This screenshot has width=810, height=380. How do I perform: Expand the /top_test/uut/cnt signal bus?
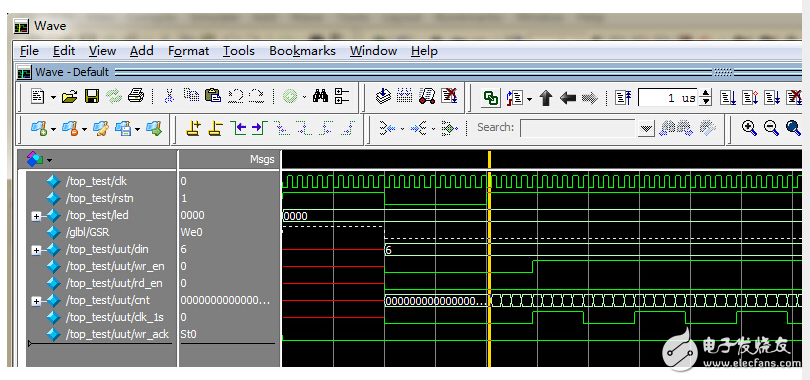(x=36, y=300)
